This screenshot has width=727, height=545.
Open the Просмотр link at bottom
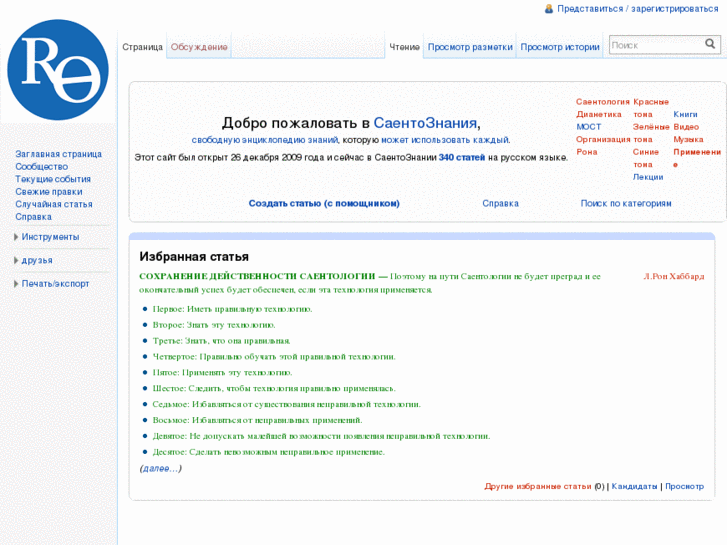pos(684,486)
